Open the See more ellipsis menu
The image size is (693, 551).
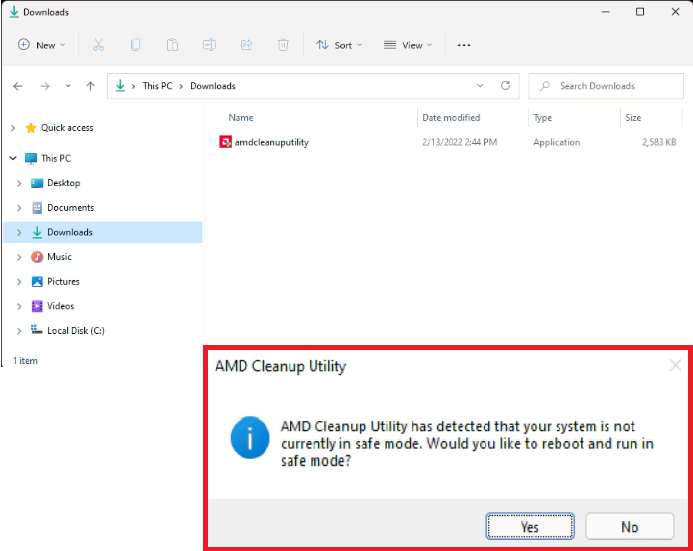(464, 45)
